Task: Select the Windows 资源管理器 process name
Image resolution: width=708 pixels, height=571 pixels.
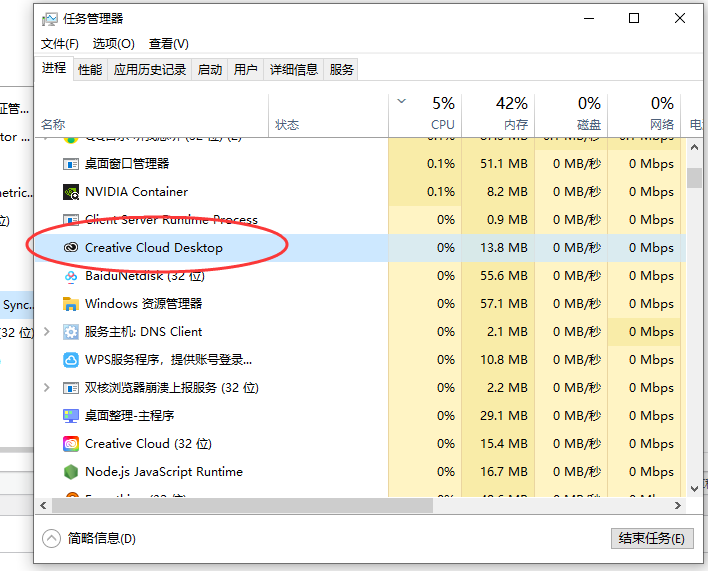Action: coord(144,304)
